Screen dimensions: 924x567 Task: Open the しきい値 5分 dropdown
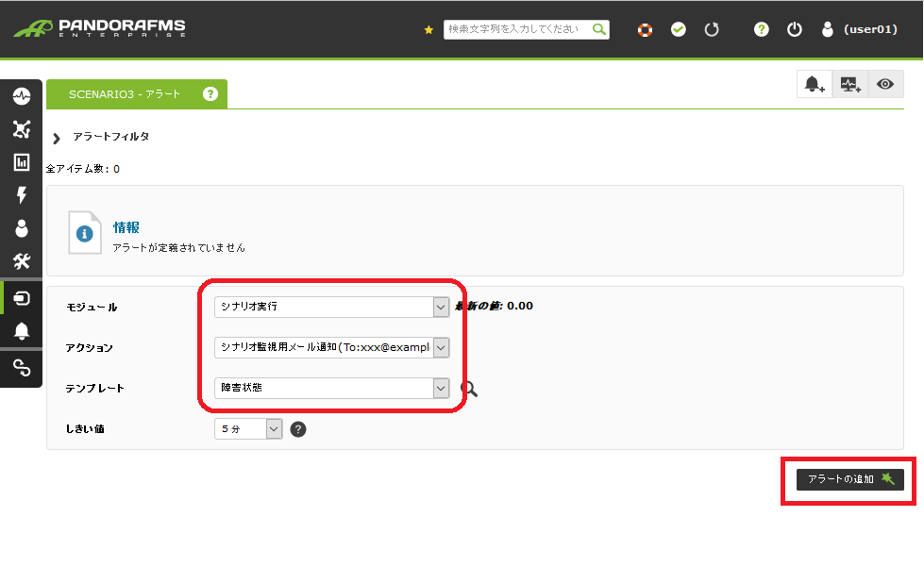(x=248, y=428)
